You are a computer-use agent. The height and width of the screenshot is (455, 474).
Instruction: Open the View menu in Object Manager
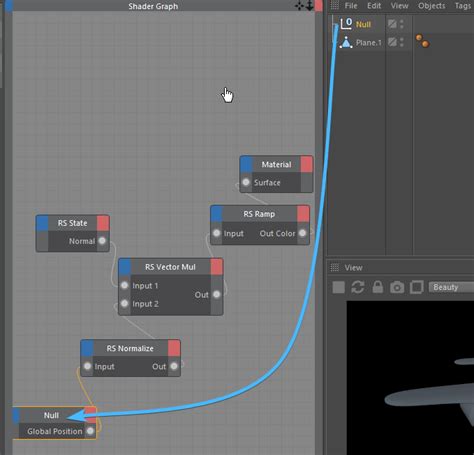point(399,6)
